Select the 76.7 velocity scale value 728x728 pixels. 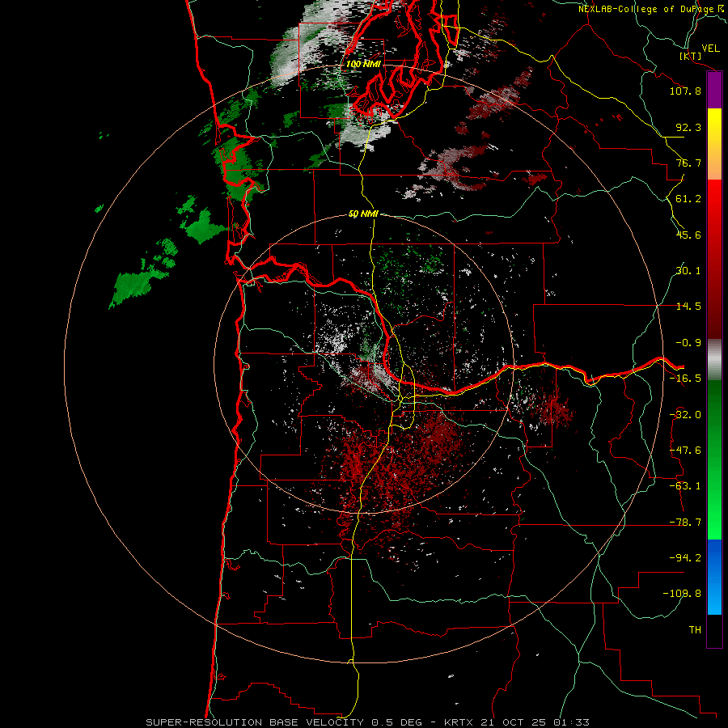(688, 163)
